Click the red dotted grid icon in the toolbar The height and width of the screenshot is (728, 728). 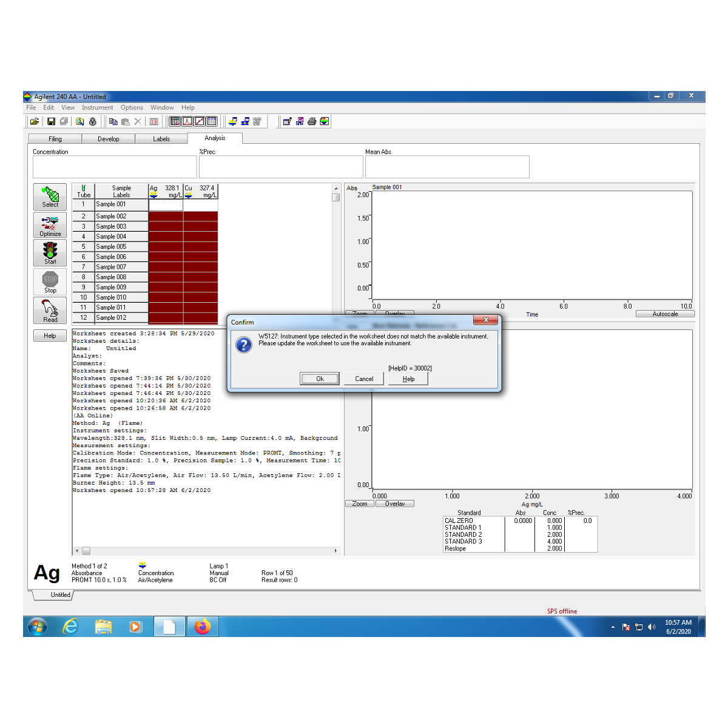154,121
